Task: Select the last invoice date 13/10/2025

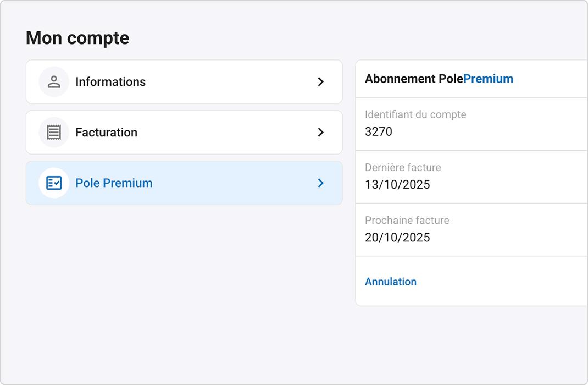Action: pos(397,184)
